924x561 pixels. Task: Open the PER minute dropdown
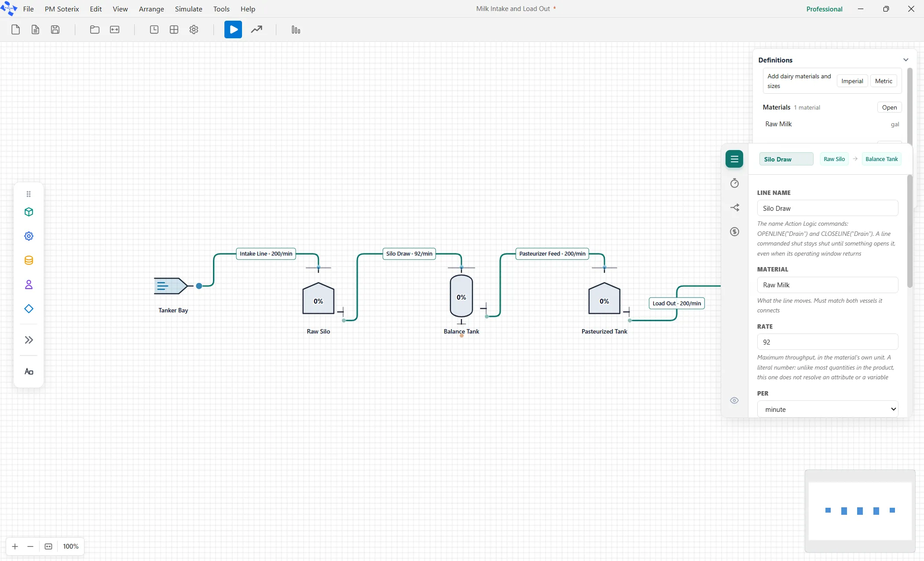pos(827,409)
